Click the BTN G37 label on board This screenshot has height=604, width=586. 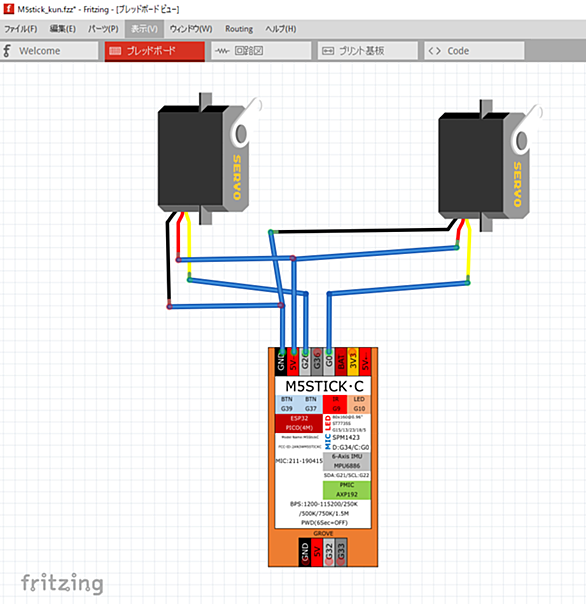point(311,404)
